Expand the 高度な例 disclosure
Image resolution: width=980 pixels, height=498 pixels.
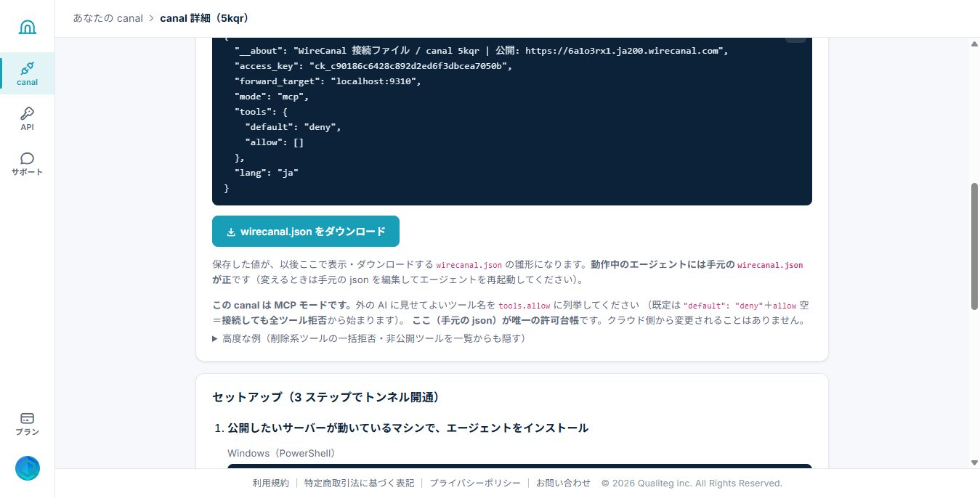coord(368,338)
